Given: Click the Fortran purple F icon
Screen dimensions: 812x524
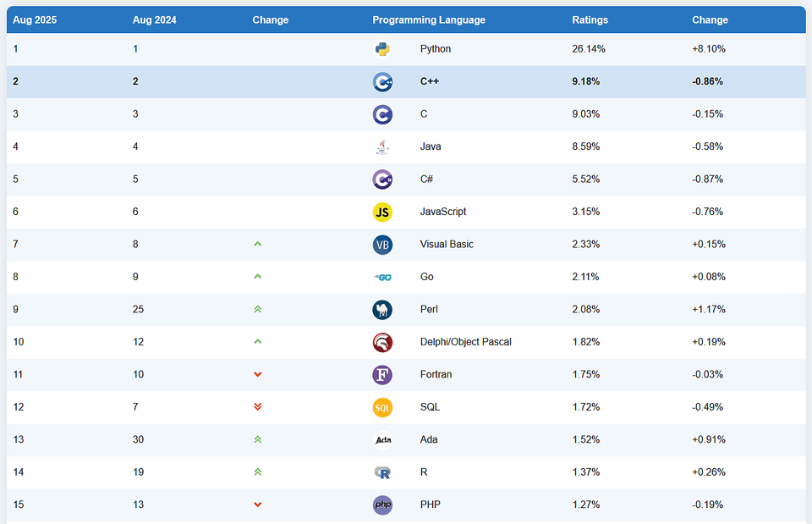Looking at the screenshot, I should tap(382, 375).
